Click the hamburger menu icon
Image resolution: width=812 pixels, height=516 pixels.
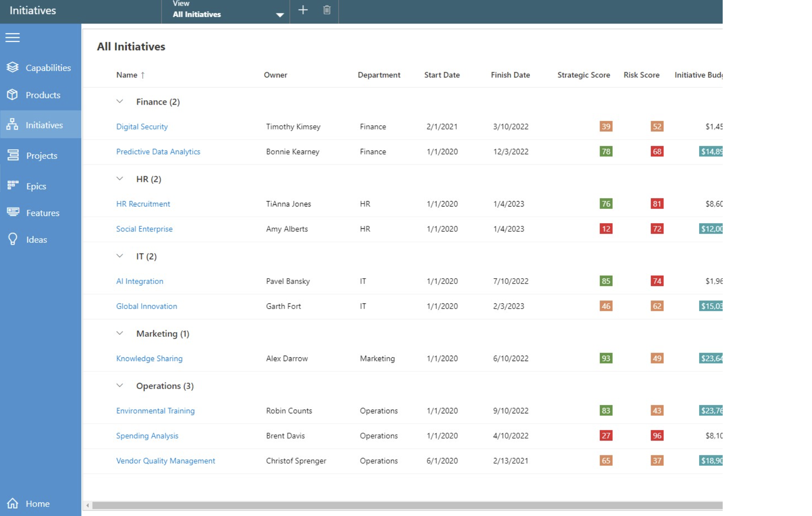[x=12, y=38]
